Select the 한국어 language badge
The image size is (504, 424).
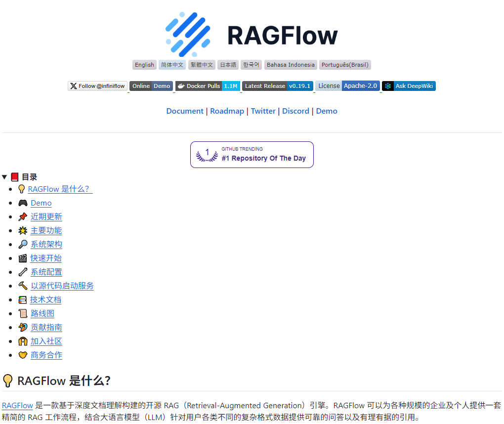(251, 65)
